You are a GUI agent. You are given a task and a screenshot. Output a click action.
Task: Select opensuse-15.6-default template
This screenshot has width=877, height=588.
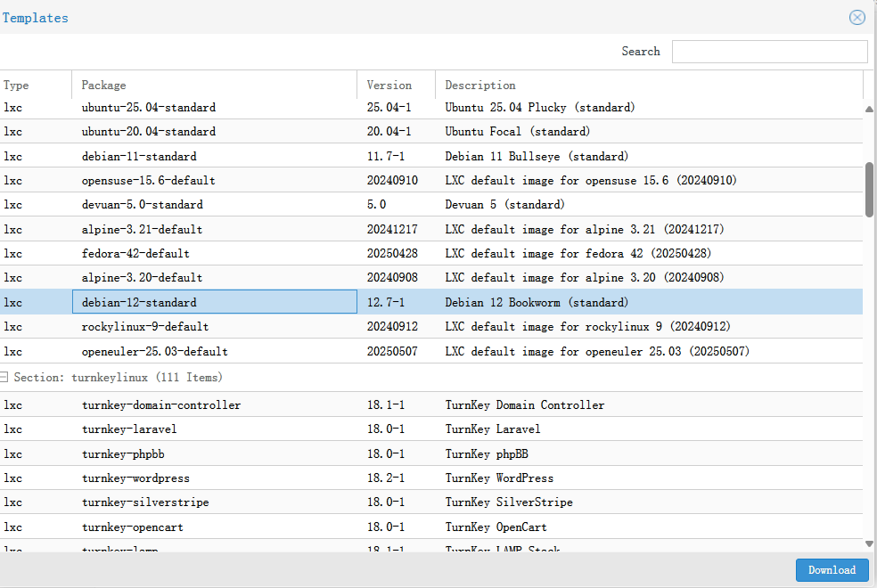pyautogui.click(x=148, y=181)
